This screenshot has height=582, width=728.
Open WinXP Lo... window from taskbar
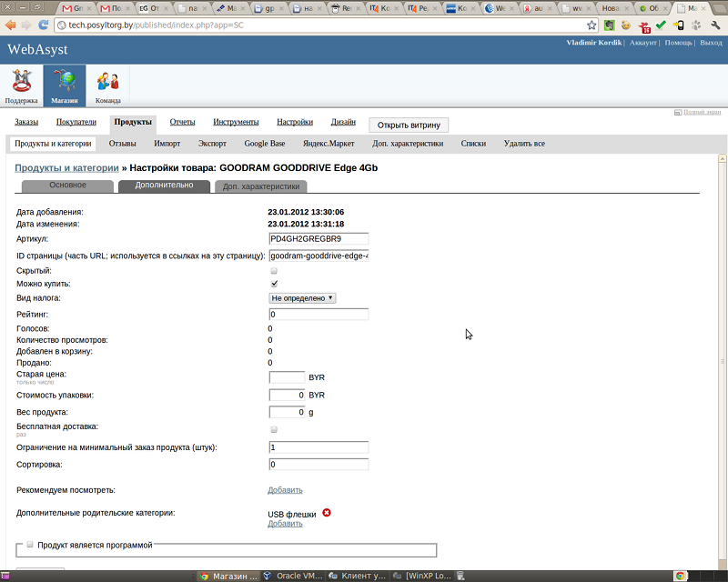pos(421,576)
